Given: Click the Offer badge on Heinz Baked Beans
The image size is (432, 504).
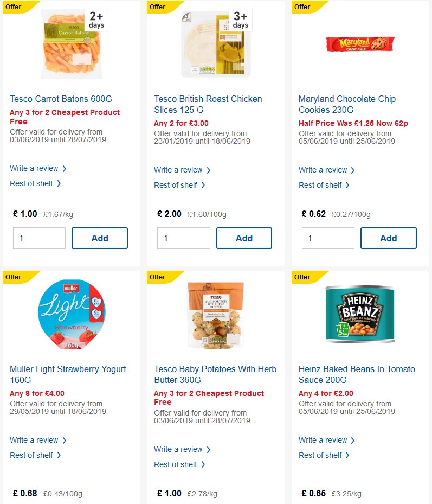Looking at the screenshot, I should coord(302,277).
